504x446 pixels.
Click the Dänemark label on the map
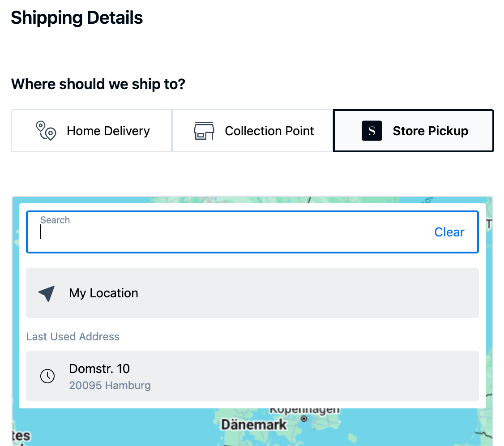[x=254, y=425]
